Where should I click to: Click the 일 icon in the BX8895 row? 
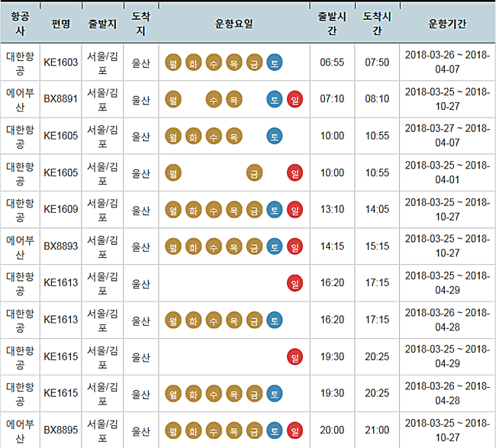[x=295, y=430]
